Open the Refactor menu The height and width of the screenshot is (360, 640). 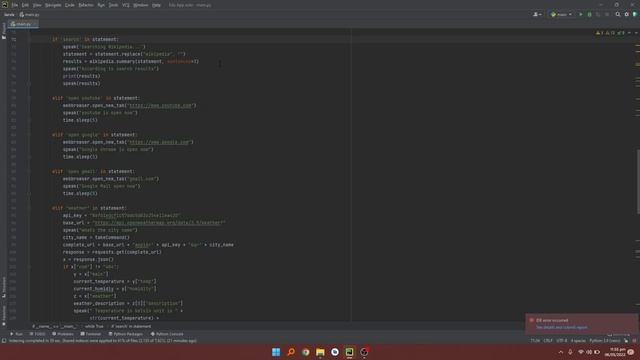click(x=86, y=5)
